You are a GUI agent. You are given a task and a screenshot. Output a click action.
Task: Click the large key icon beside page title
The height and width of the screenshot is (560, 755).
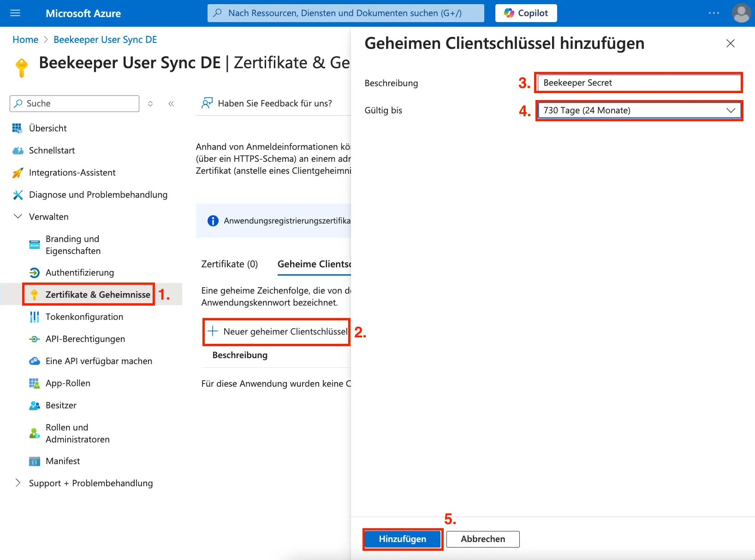[x=22, y=68]
